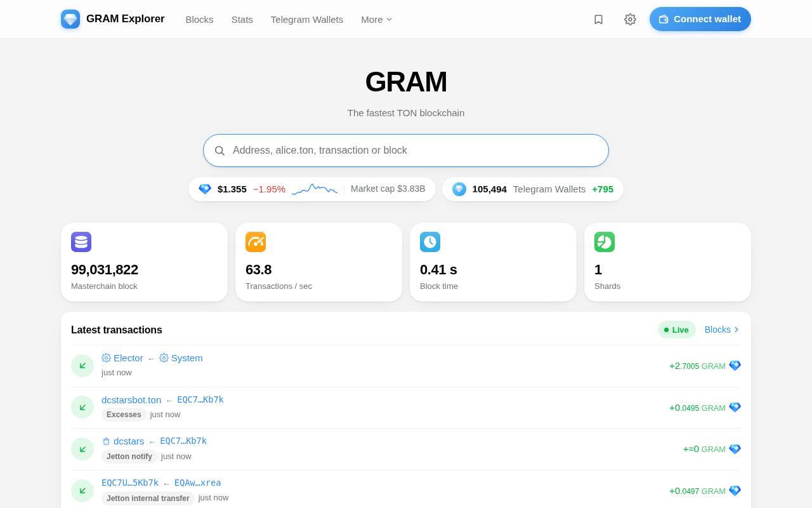
Task: Click the price sparkline chart
Action: pos(315,189)
